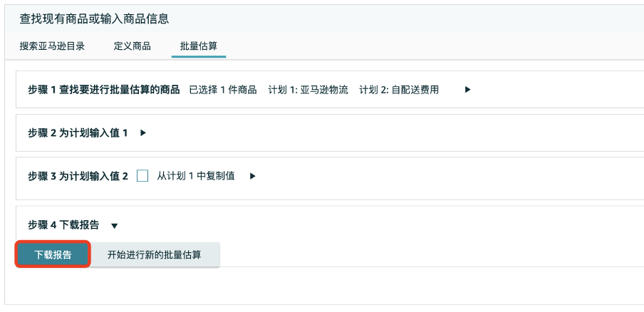Click 计划 1: 亚马逊物流 label
The width and height of the screenshot is (644, 312).
pyautogui.click(x=308, y=90)
